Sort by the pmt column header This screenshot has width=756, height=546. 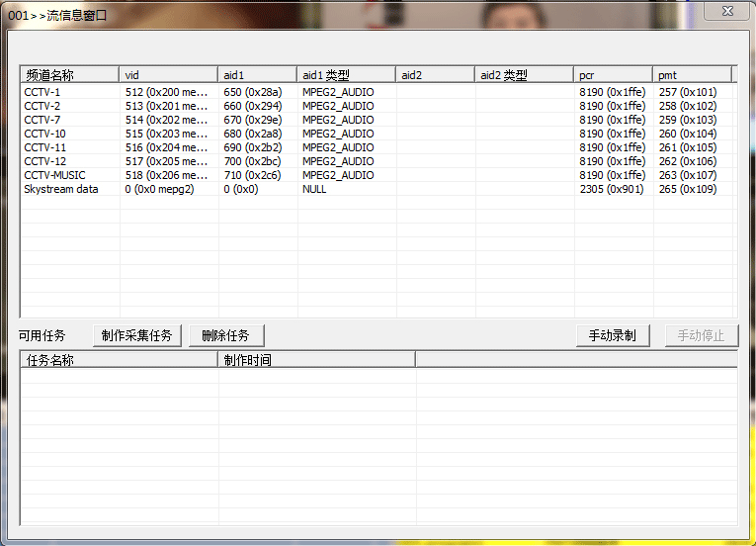[x=692, y=75]
